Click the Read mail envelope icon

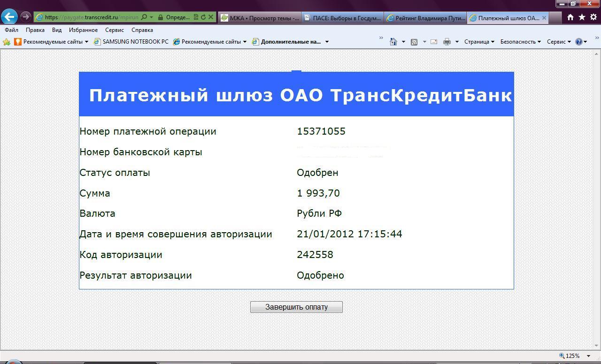(434, 42)
